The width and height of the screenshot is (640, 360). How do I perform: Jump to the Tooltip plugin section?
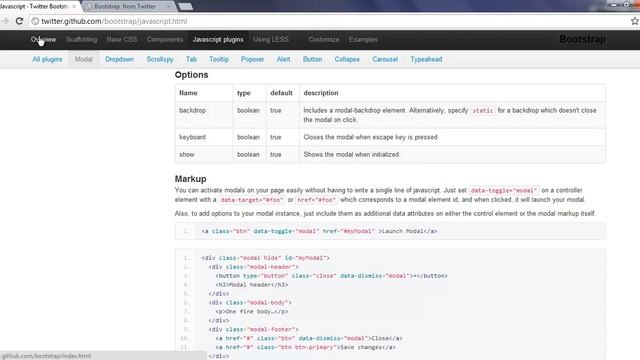point(219,59)
